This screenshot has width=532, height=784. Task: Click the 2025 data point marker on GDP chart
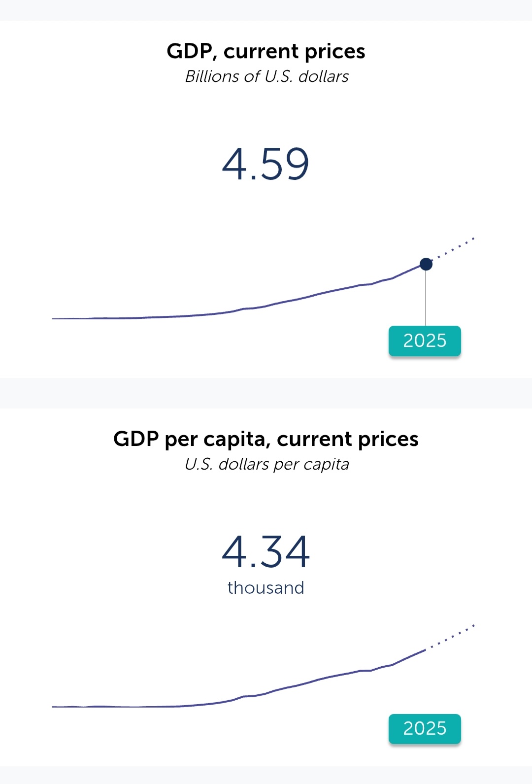[426, 264]
